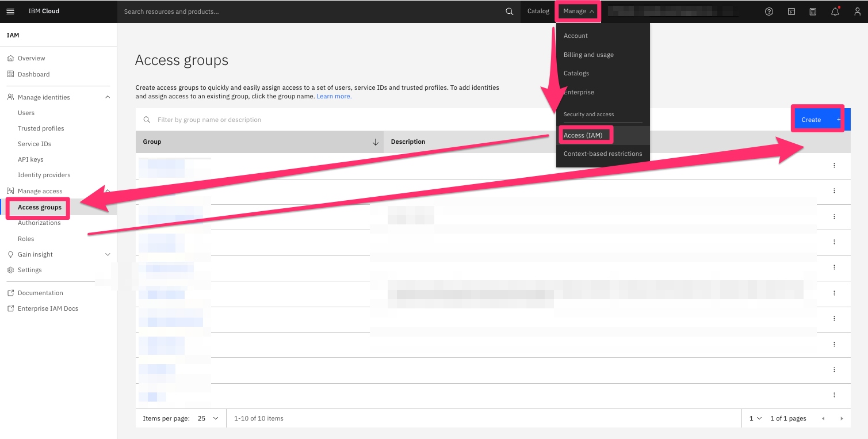Click the Description column header
This screenshot has height=439, width=868.
(408, 142)
